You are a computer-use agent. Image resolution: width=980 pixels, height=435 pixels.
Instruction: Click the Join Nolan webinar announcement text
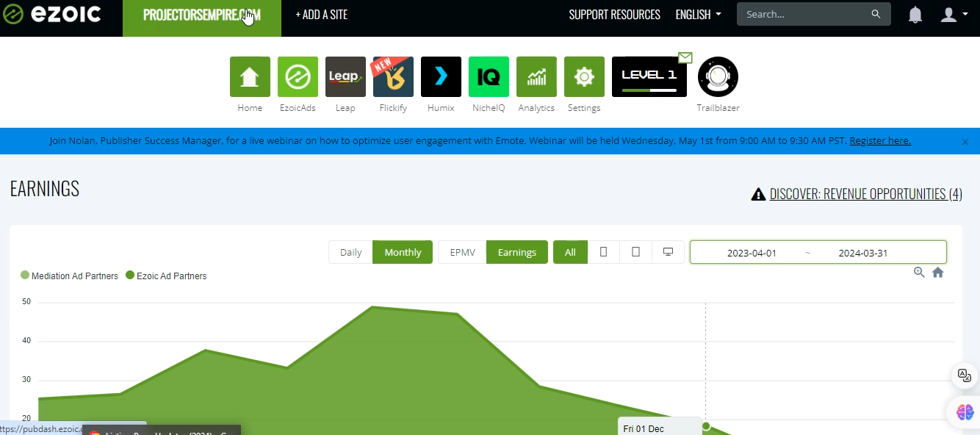tap(448, 141)
